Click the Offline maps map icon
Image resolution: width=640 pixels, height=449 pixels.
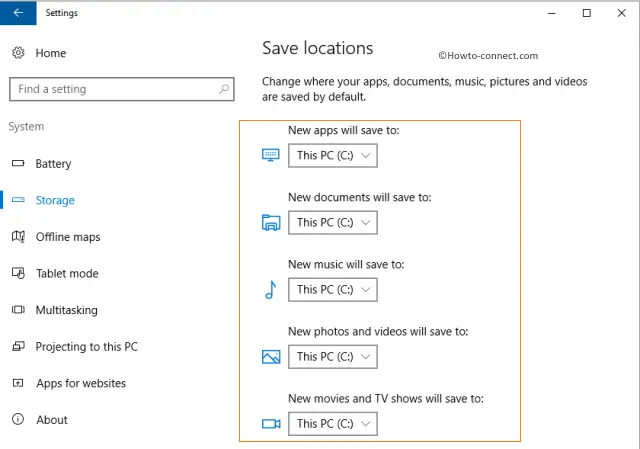coord(18,236)
